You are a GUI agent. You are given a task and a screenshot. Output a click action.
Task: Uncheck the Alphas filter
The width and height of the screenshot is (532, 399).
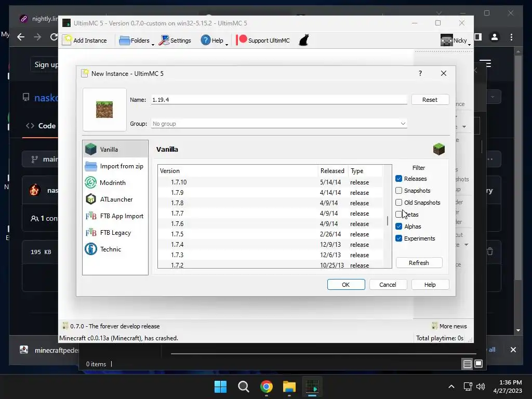pos(398,227)
